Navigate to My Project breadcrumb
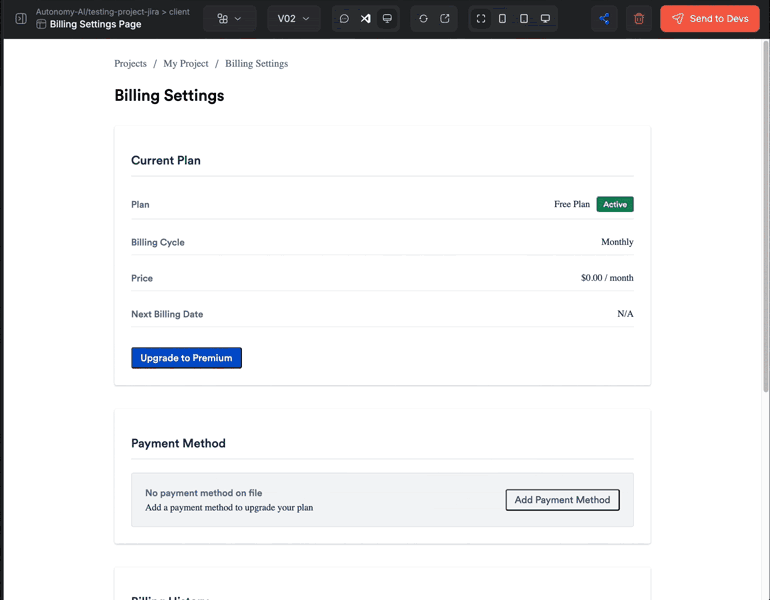The height and width of the screenshot is (600, 770). [186, 64]
